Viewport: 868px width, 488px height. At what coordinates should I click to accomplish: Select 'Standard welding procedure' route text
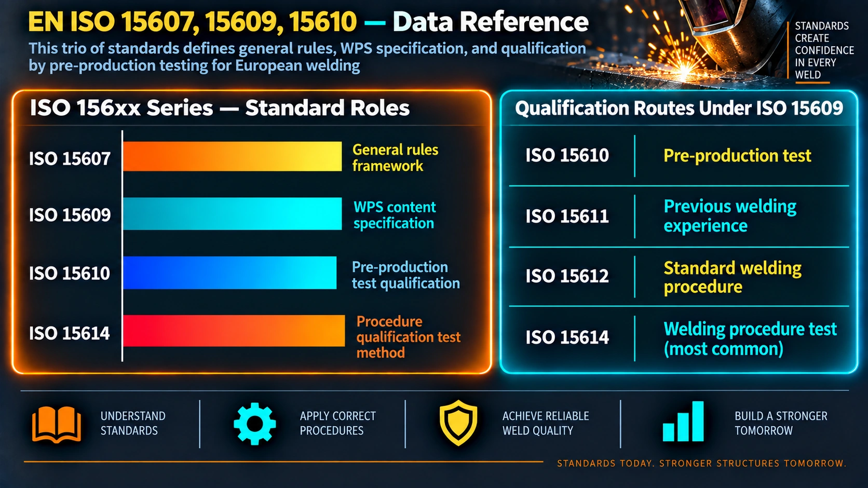(x=733, y=277)
